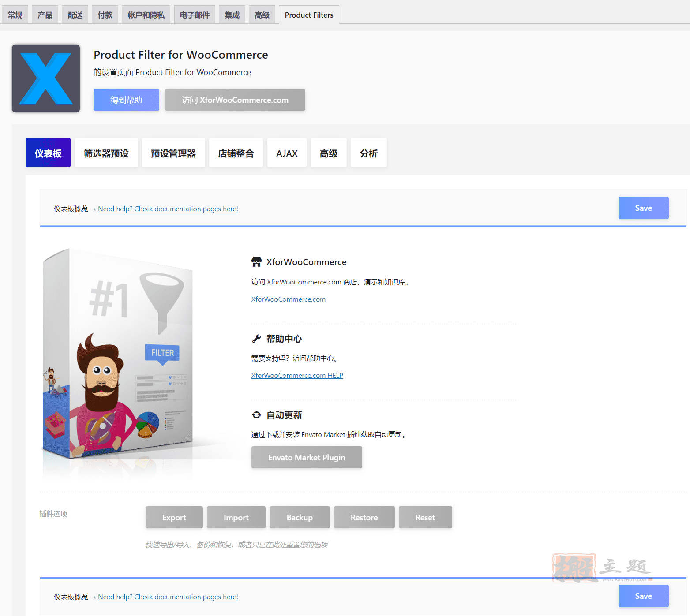Click the Import button

click(x=236, y=517)
